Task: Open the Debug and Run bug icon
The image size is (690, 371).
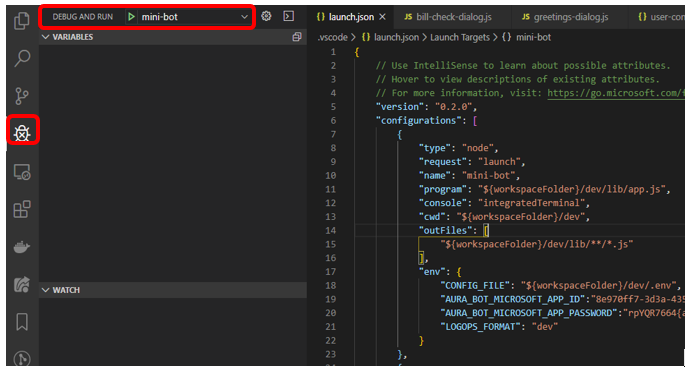Action: 22,132
